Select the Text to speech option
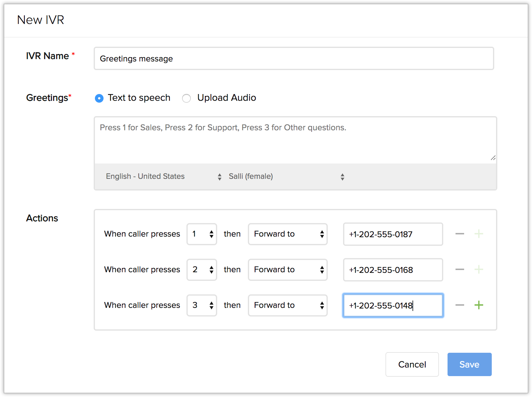 click(x=99, y=98)
